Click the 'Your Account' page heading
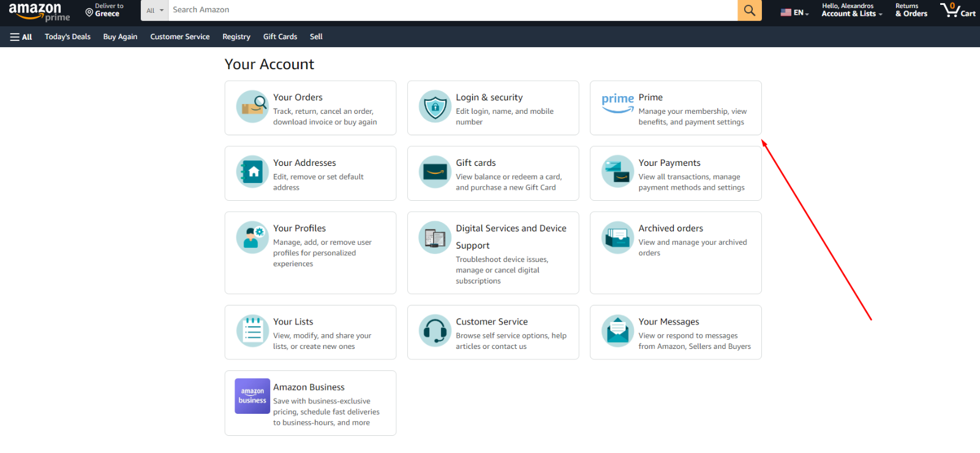This screenshot has width=980, height=453. click(269, 64)
